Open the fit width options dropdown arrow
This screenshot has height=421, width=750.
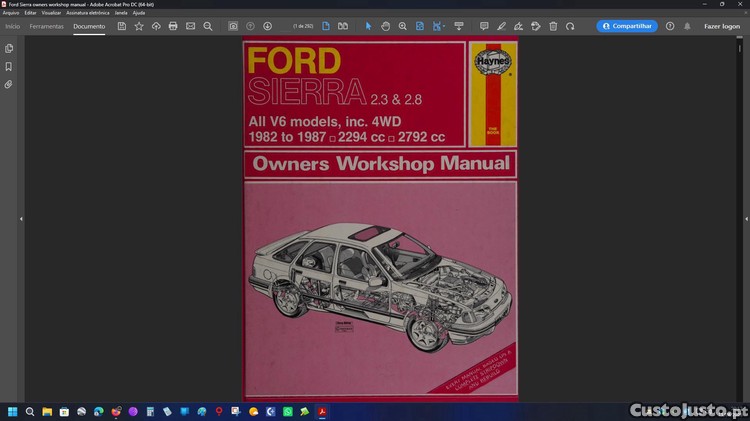[444, 26]
